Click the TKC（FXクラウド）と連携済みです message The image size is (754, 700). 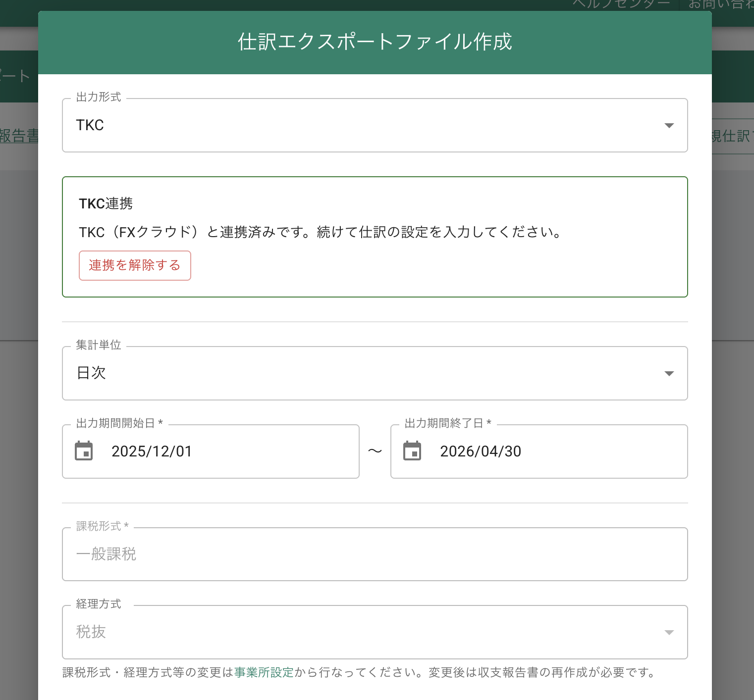[320, 232]
